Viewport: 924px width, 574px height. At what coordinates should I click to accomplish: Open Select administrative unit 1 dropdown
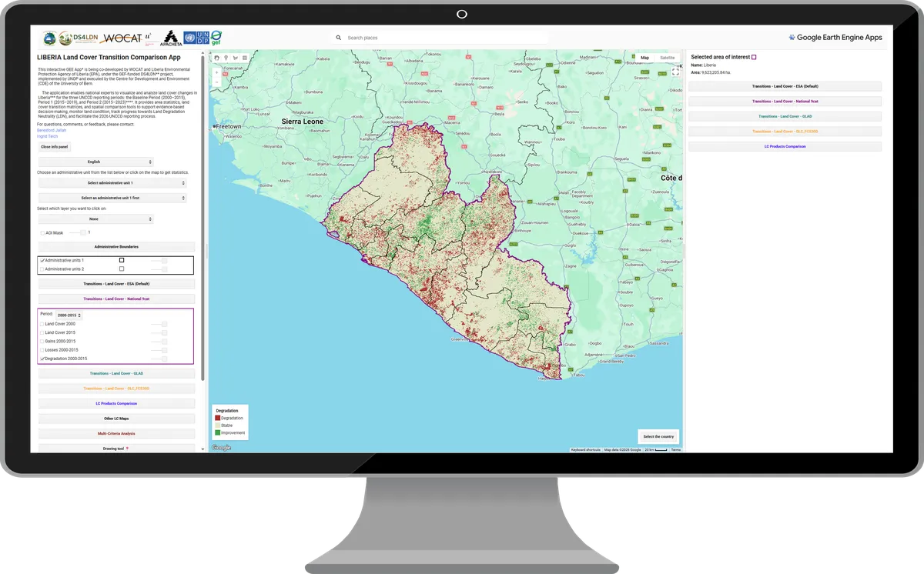coord(112,183)
